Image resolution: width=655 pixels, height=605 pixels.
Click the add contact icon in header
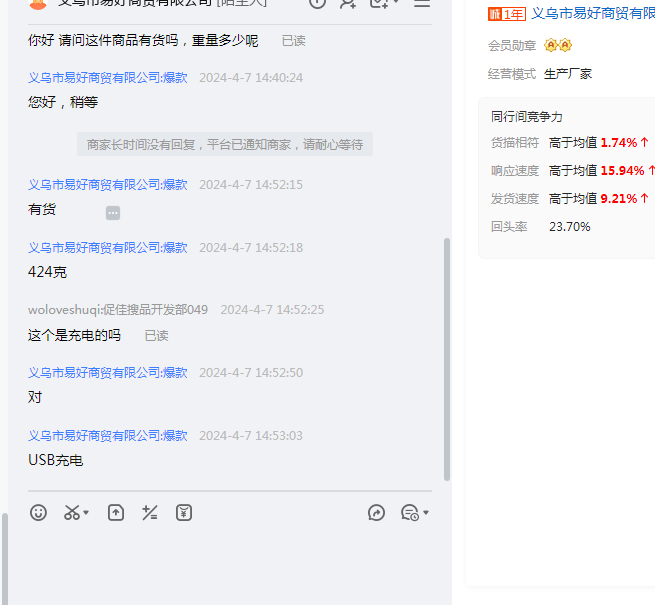tap(347, 3)
